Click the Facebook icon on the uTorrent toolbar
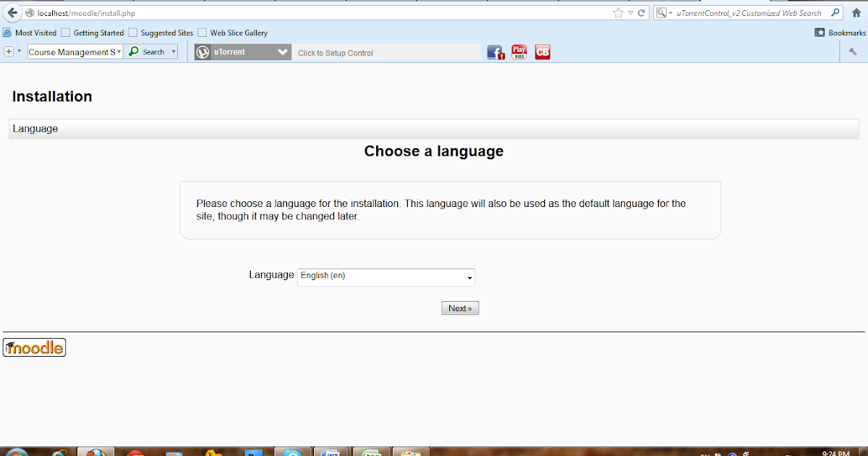This screenshot has width=868, height=456. click(495, 51)
